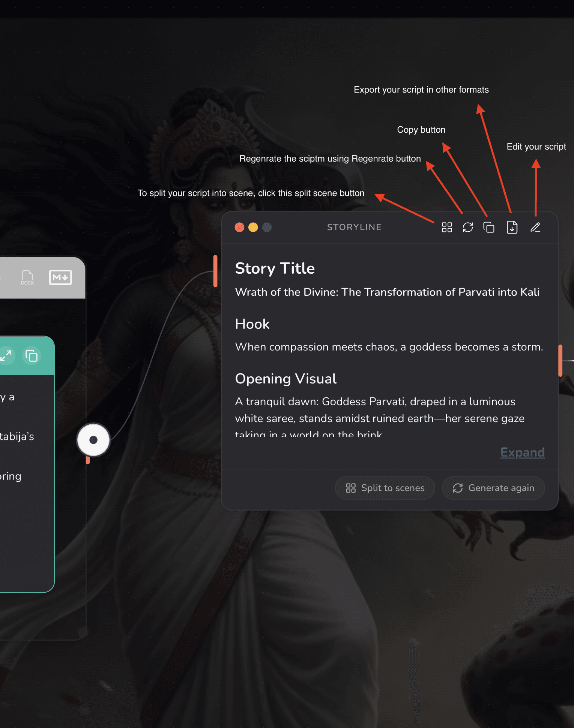Click the pencil icon to edit script
Image resolution: width=574 pixels, height=728 pixels.
535,227
